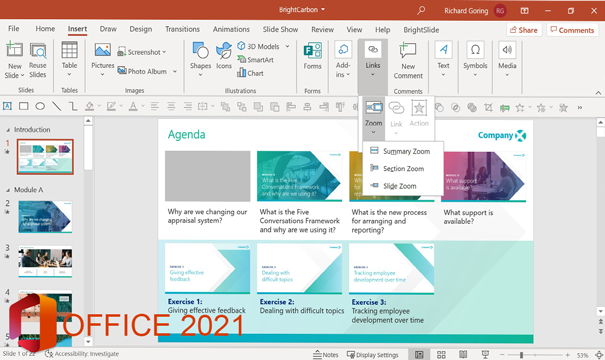Adjust the zoom slider handle
The height and width of the screenshot is (360, 605).
(x=521, y=355)
